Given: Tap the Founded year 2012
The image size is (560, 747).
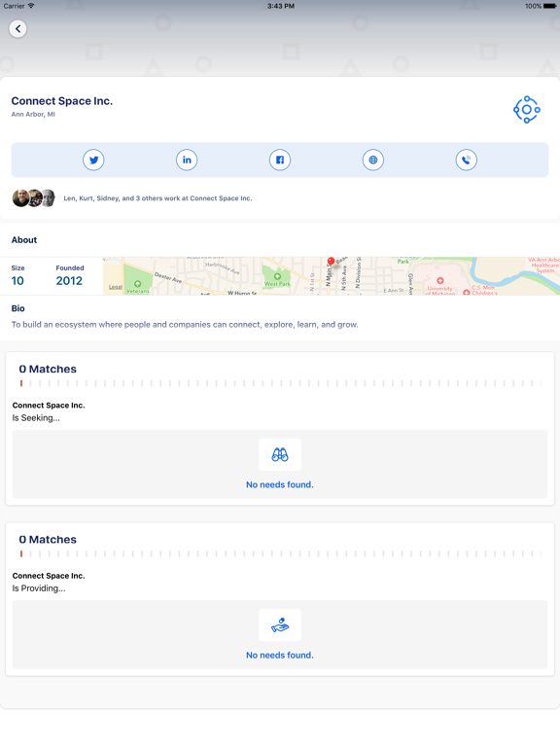Looking at the screenshot, I should click(69, 280).
